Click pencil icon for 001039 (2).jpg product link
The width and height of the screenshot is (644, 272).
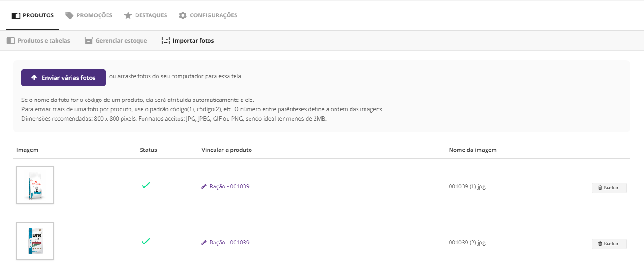(x=204, y=243)
